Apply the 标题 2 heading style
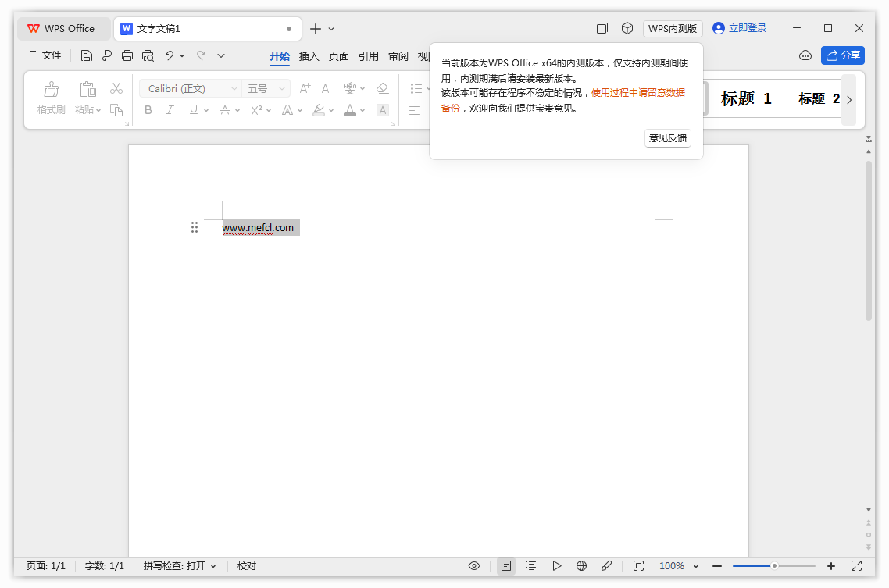This screenshot has height=588, width=889. pyautogui.click(x=819, y=99)
